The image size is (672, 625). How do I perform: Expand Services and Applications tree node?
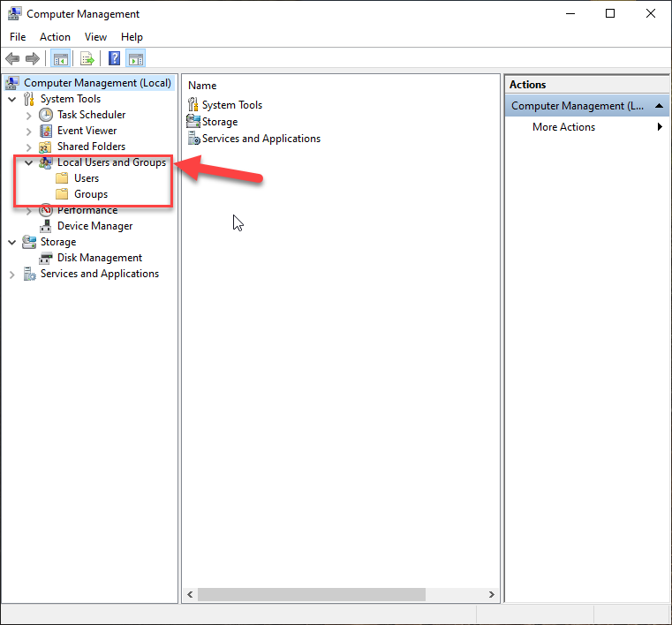(x=12, y=275)
